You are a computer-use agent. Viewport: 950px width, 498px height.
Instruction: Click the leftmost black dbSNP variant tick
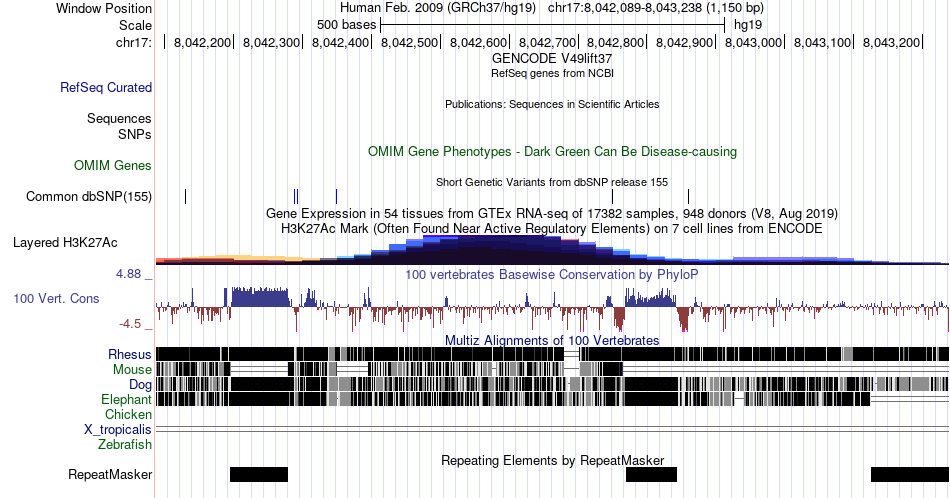point(185,196)
